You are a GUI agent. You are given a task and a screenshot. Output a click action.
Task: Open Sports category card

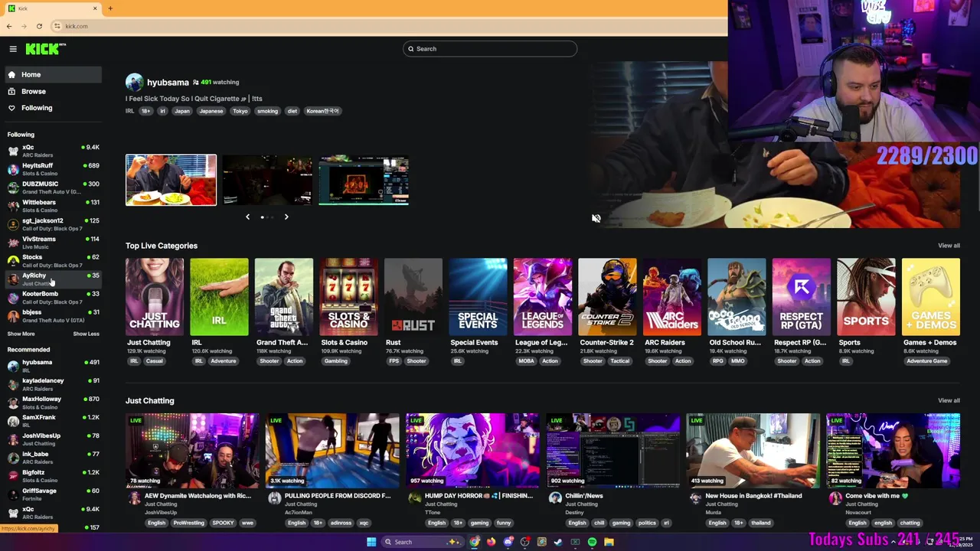point(866,297)
